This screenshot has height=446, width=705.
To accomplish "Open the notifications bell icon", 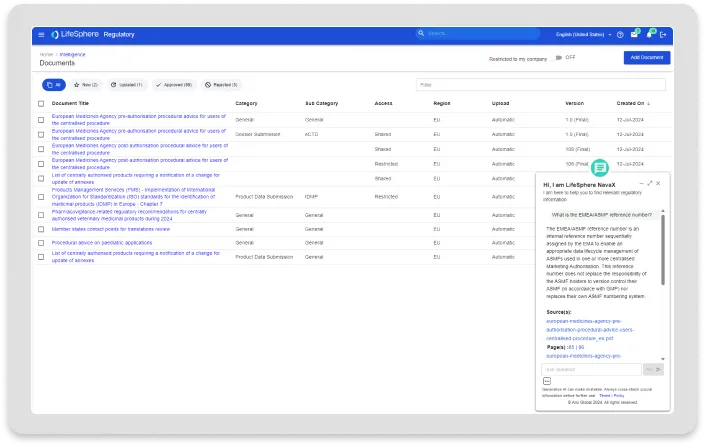I will pos(649,34).
